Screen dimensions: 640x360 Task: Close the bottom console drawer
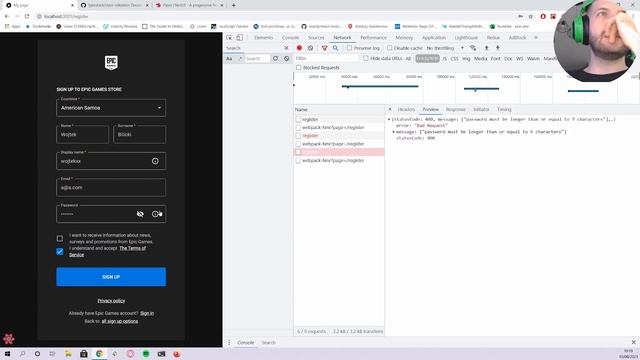pyautogui.click(x=633, y=342)
